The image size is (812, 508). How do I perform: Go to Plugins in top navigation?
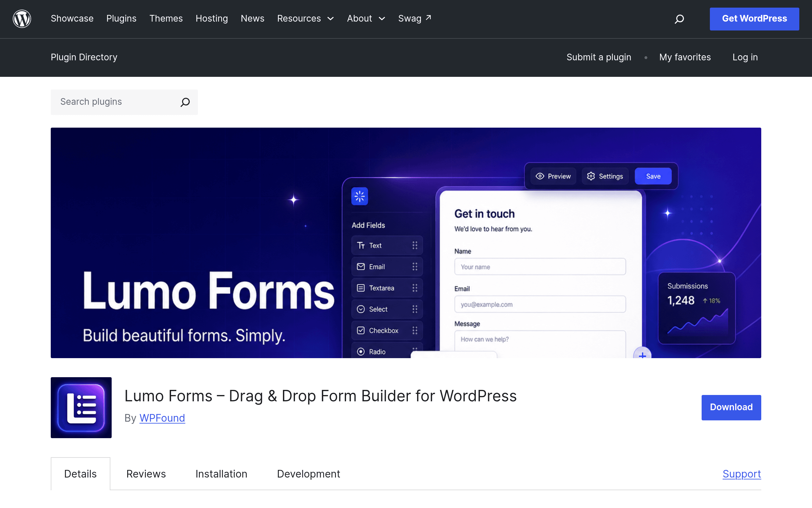121,18
